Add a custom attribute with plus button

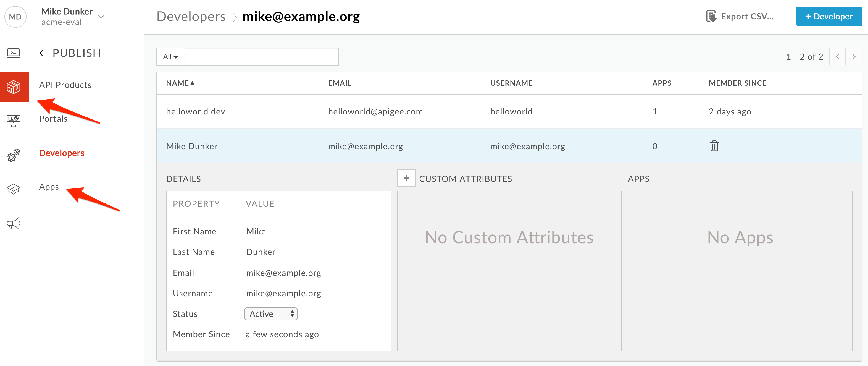coord(406,178)
